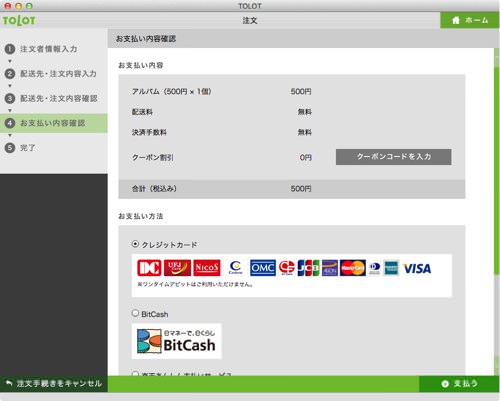
Task: Click the 決済手数料 row label
Action: coord(149,132)
